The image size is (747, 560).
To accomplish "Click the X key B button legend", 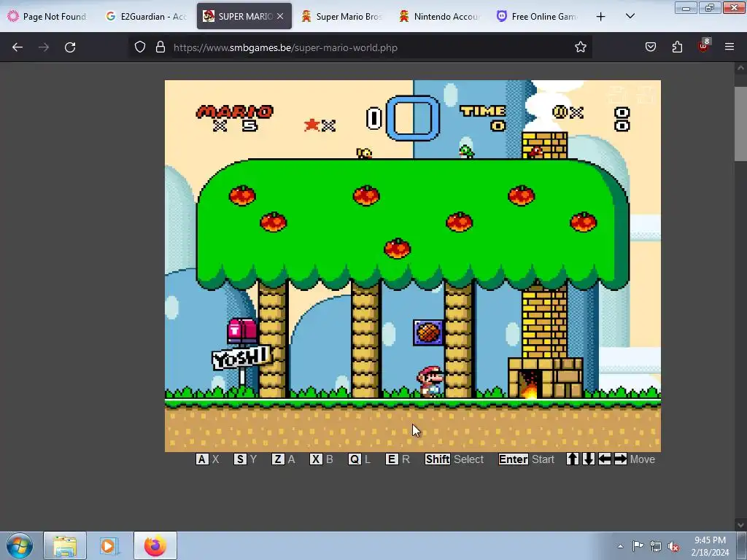I will [x=322, y=459].
